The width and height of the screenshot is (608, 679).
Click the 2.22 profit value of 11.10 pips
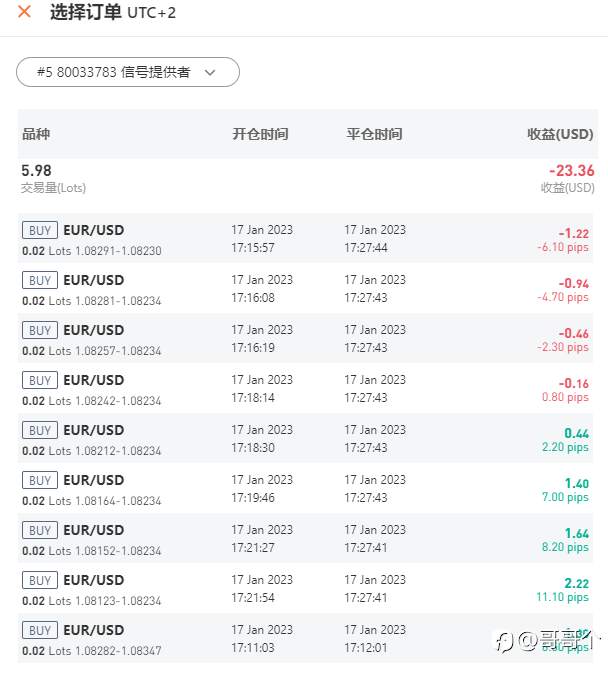[x=576, y=583]
